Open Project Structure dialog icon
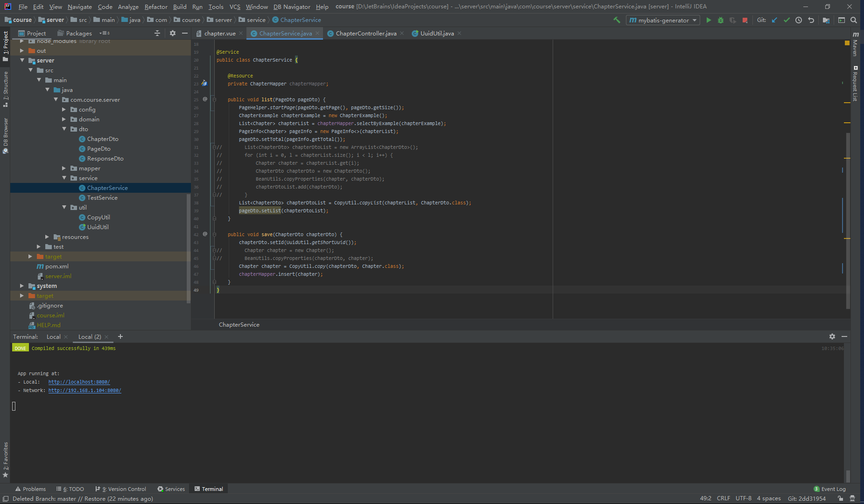 click(x=826, y=20)
